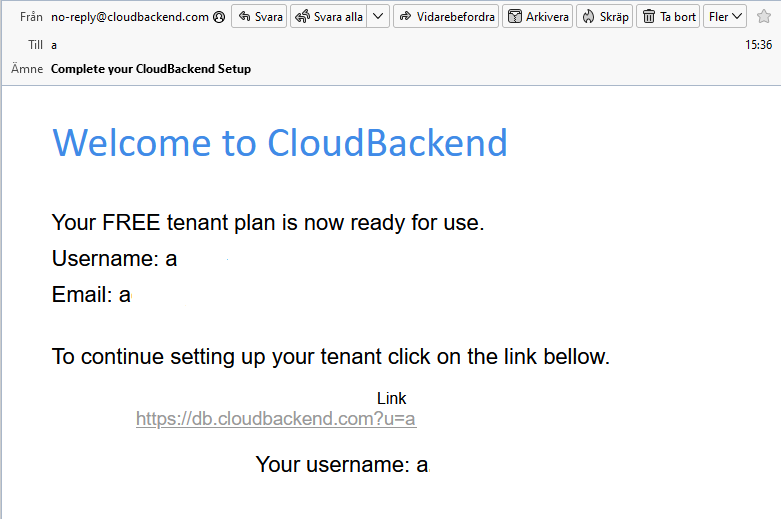The width and height of the screenshot is (781, 519).
Task: Click the Svara alla reply-all button
Action: [x=329, y=16]
